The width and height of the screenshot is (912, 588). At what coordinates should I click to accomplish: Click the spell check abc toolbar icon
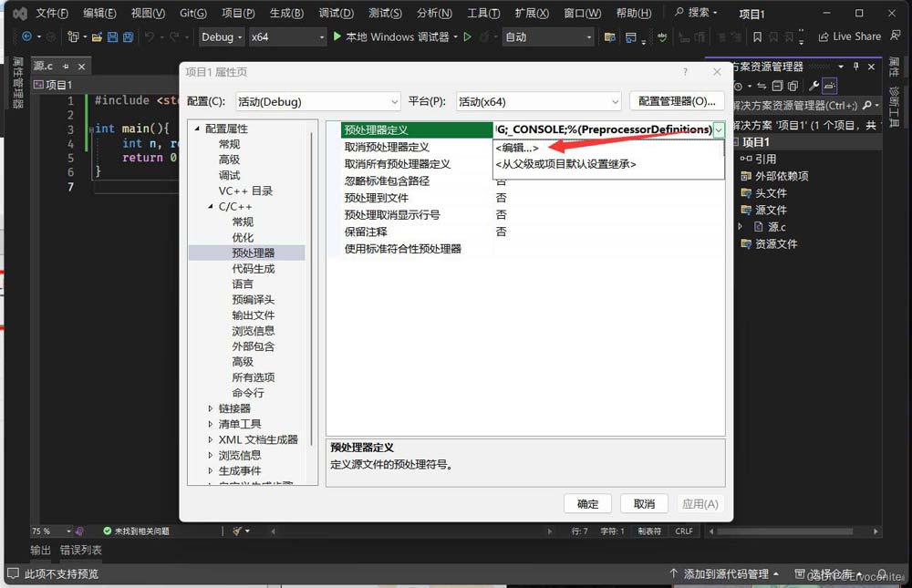662,37
